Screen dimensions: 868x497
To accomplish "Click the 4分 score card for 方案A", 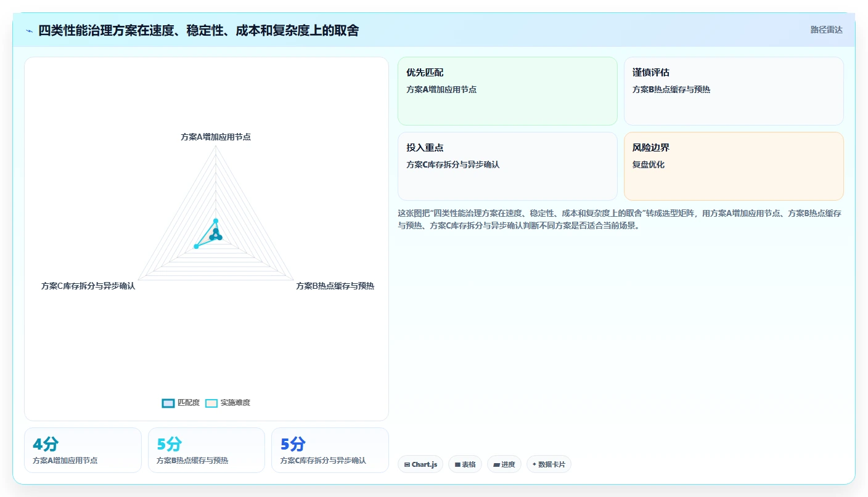I will click(x=83, y=450).
